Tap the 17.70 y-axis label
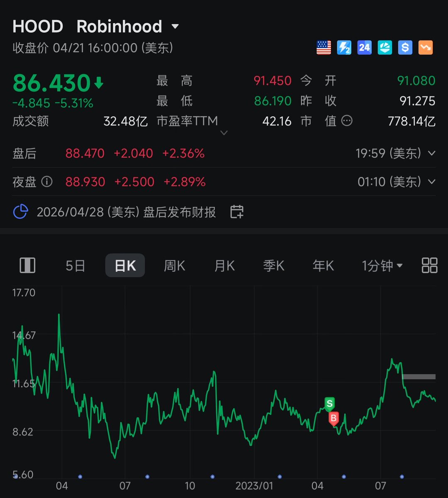Viewport: 448px width, 498px height. pos(24,293)
